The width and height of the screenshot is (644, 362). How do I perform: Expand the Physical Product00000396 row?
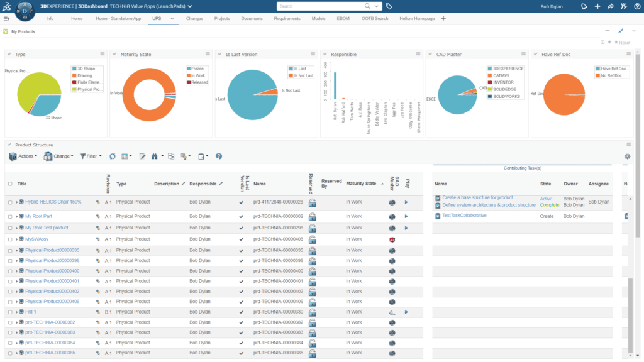[x=17, y=261]
